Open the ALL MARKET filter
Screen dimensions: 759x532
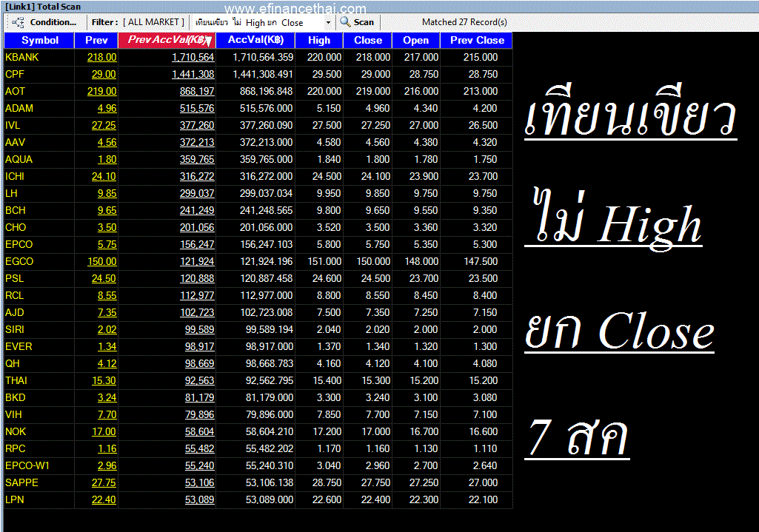153,22
